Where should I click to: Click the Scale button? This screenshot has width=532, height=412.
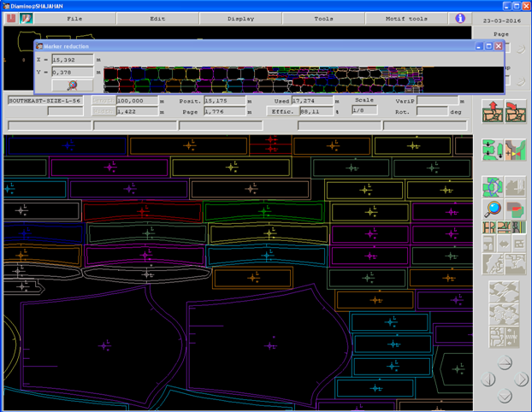pyautogui.click(x=365, y=100)
